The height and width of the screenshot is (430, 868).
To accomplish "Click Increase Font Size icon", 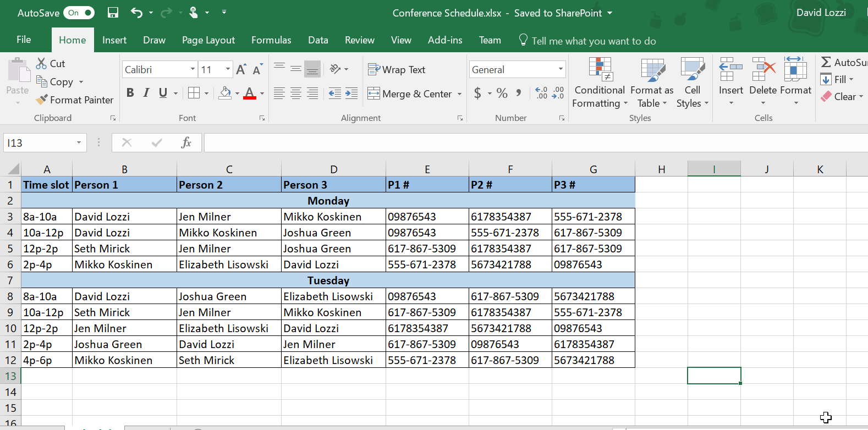I will (x=241, y=70).
